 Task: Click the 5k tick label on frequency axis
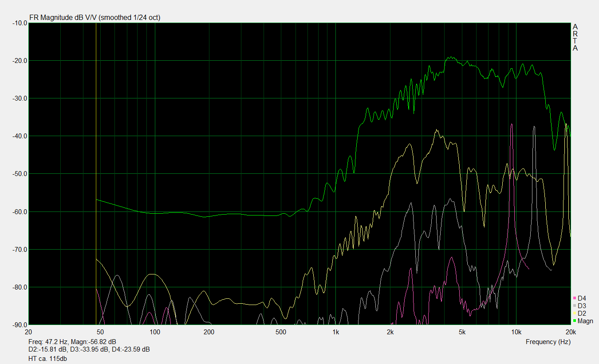coord(462,332)
